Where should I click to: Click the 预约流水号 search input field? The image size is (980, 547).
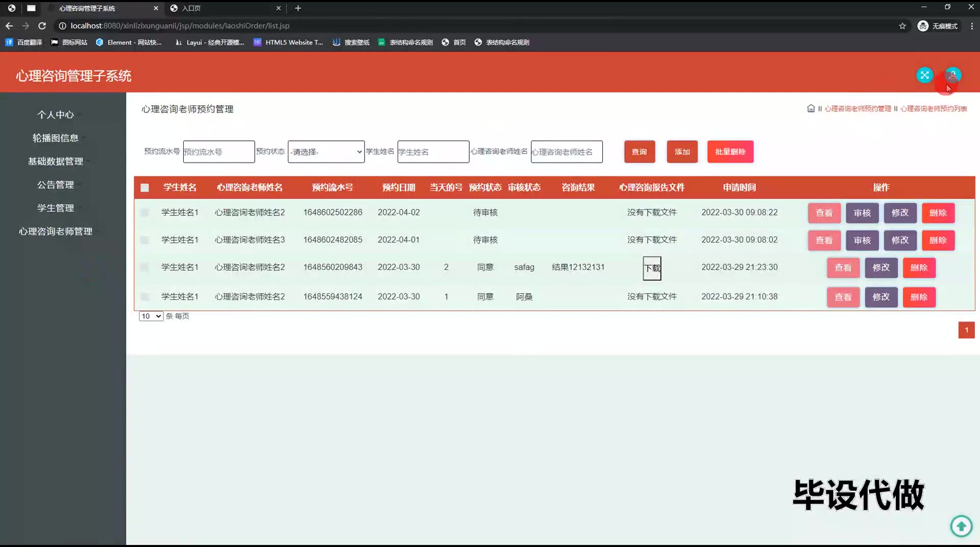tap(218, 152)
